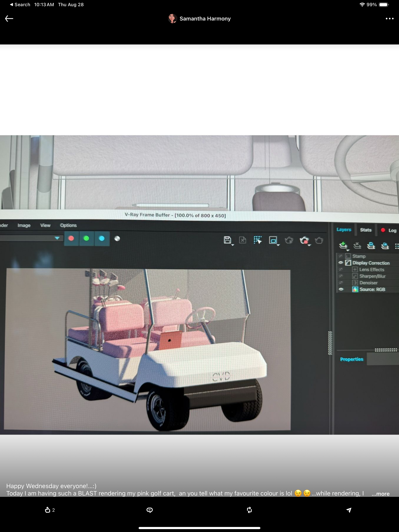The image size is (399, 532).
Task: Click the teapot with red stop square
Action: (x=304, y=240)
